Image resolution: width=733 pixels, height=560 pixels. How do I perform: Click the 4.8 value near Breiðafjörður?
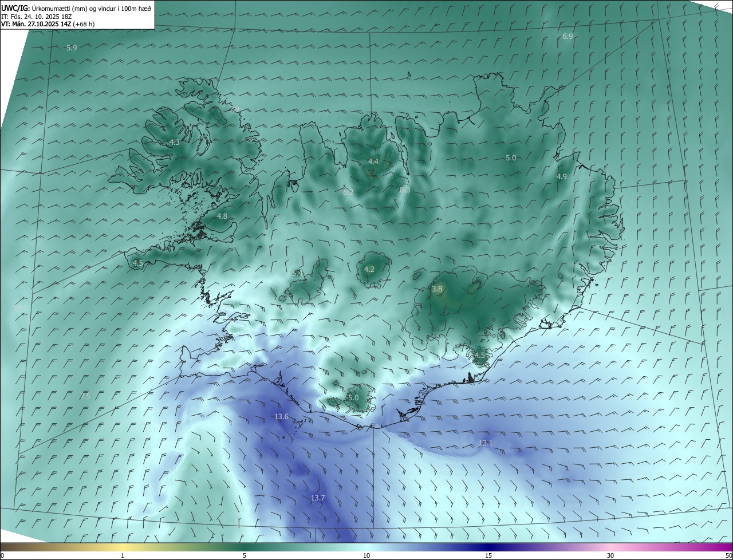[x=222, y=216]
